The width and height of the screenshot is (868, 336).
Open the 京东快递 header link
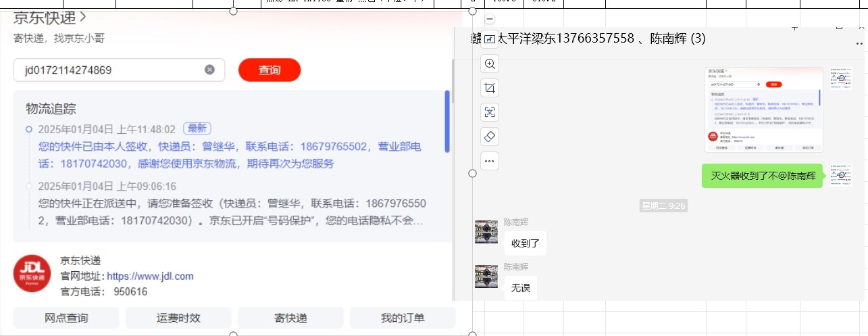click(x=50, y=17)
